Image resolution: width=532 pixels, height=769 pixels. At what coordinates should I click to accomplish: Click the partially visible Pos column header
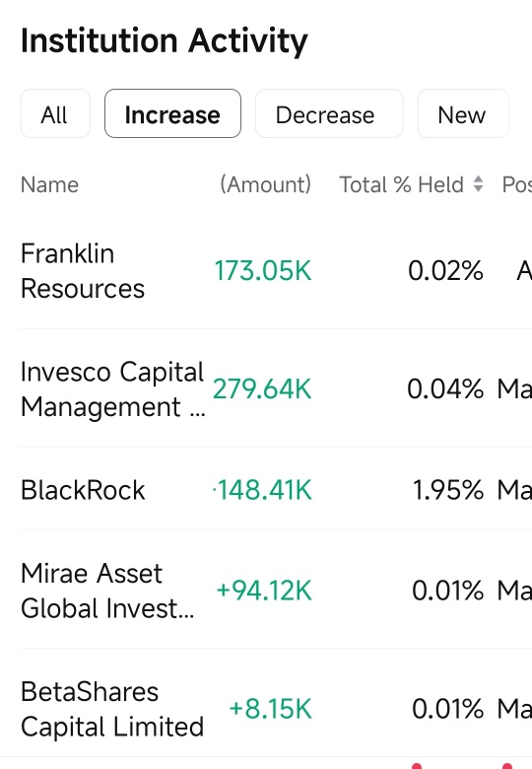pos(517,185)
